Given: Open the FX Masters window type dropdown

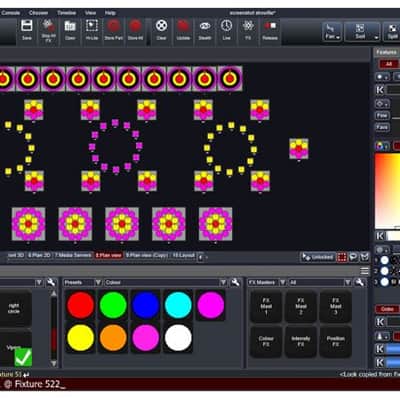Looking at the screenshot, I should point(283,283).
